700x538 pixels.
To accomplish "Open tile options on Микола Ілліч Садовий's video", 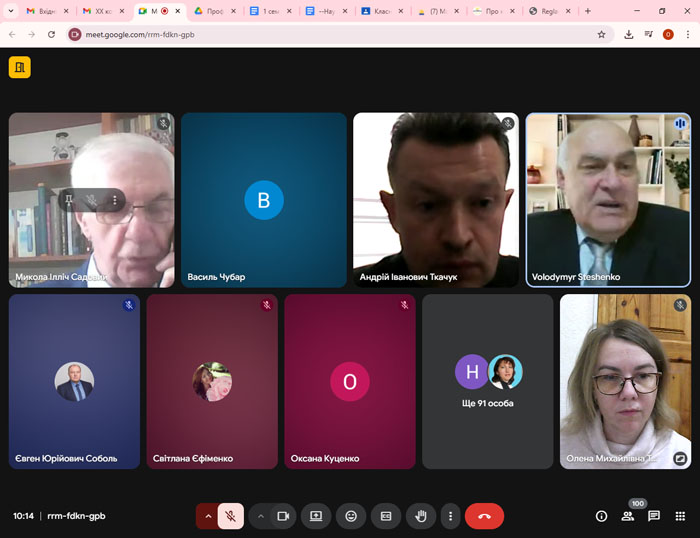I will 115,201.
